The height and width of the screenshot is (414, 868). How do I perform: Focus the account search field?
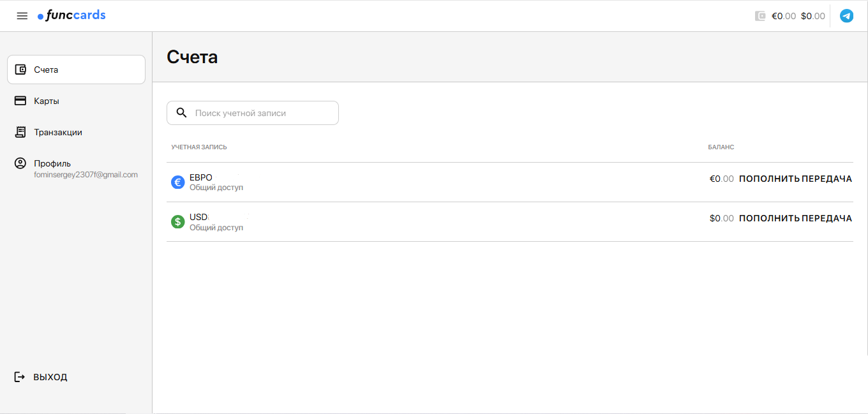(262, 113)
